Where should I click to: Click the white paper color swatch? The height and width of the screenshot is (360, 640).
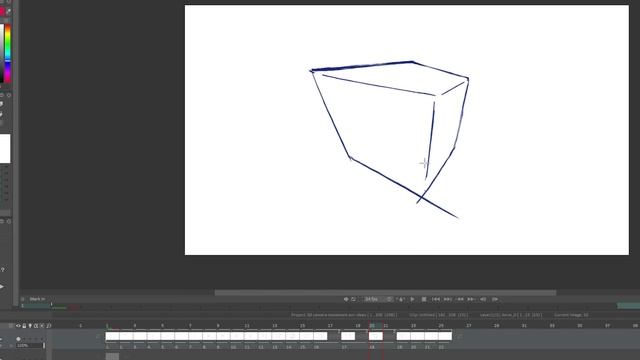click(x=5, y=149)
